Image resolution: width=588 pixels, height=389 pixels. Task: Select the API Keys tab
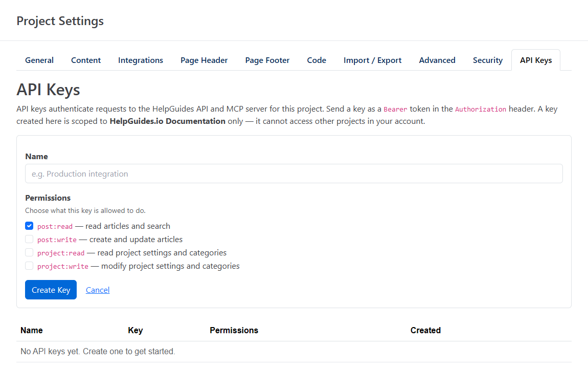coord(536,60)
